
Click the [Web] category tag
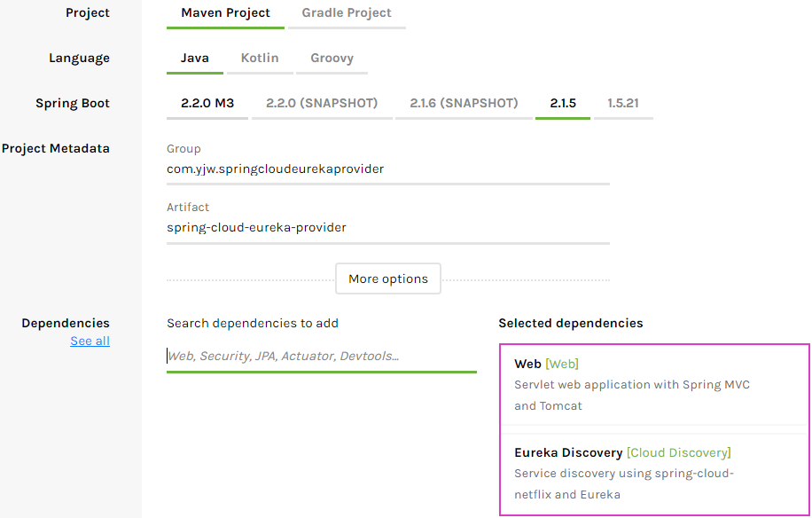(x=562, y=365)
